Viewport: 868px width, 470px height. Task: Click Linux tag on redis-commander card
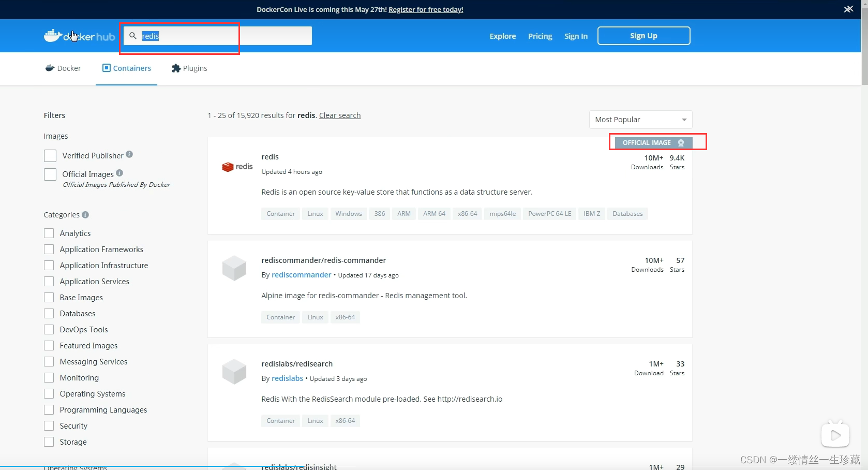(x=315, y=317)
